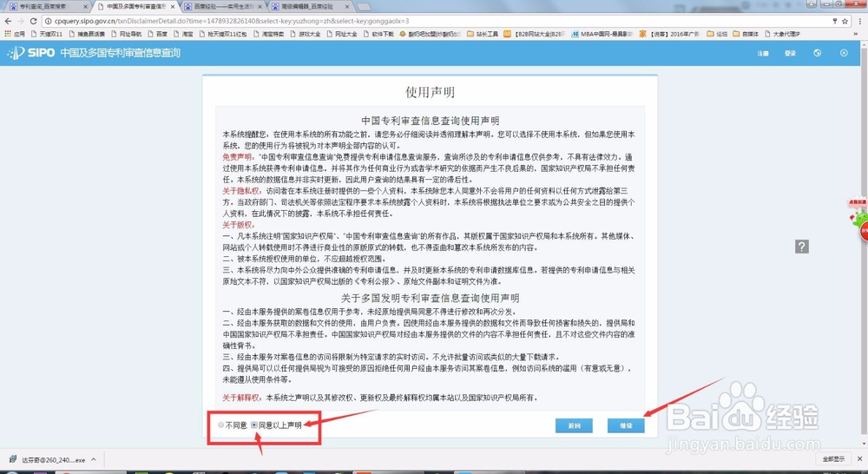Click 全部显示 in downloads bar
The image size is (868, 474).
(x=833, y=459)
